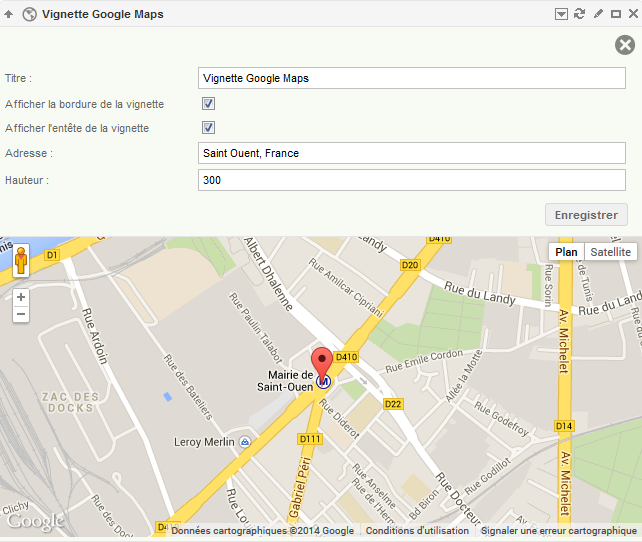Screen dimensions: 642x542
Task: Click the D1 road badge
Action: point(52,255)
